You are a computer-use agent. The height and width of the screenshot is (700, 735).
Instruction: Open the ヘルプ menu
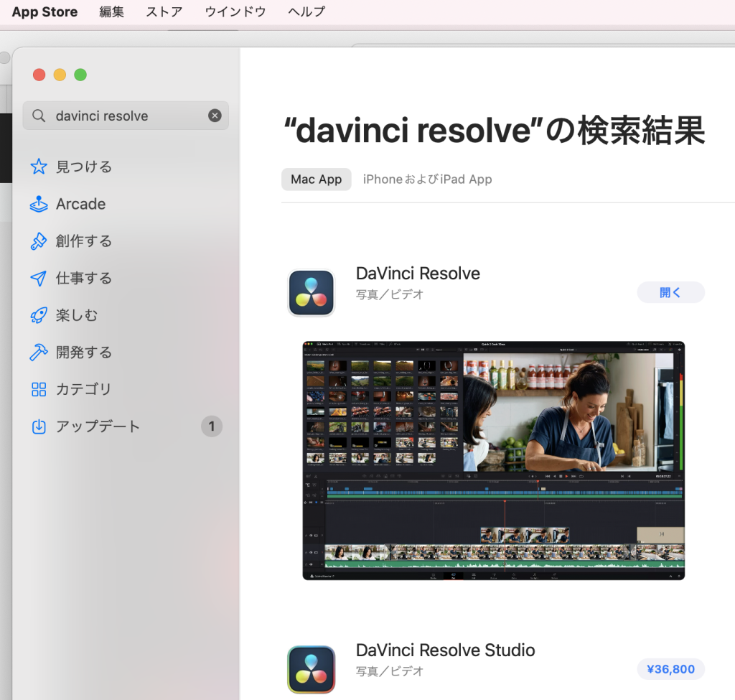pos(304,11)
